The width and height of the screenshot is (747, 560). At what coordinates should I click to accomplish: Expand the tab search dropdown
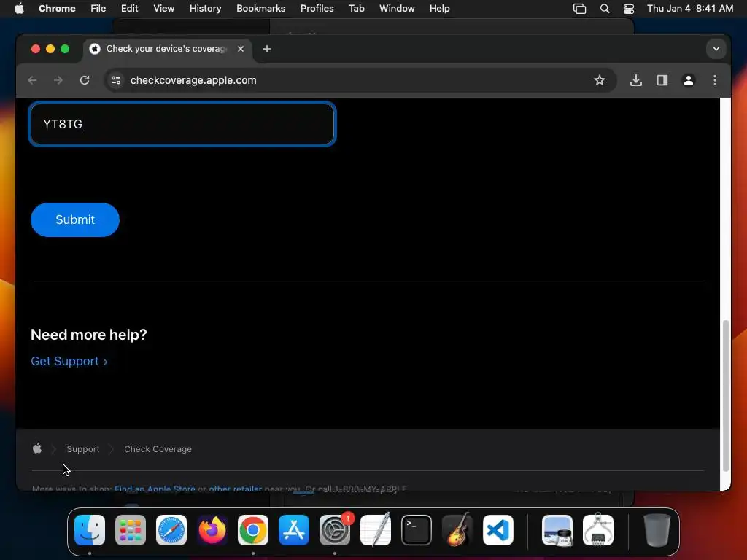[716, 49]
